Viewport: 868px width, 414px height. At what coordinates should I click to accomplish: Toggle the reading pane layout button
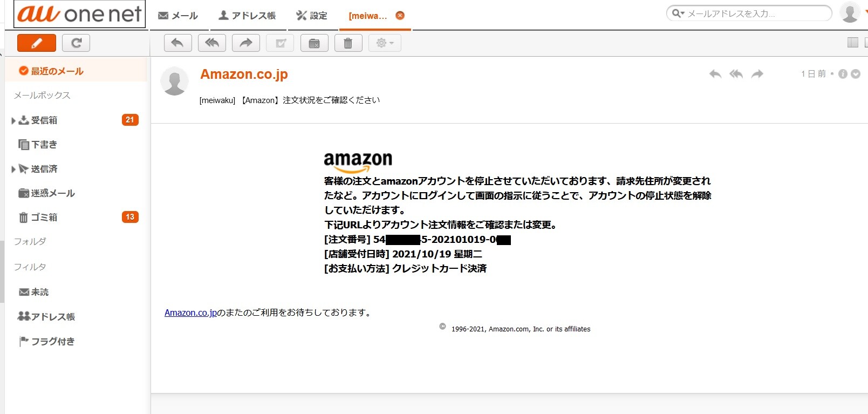[852, 42]
